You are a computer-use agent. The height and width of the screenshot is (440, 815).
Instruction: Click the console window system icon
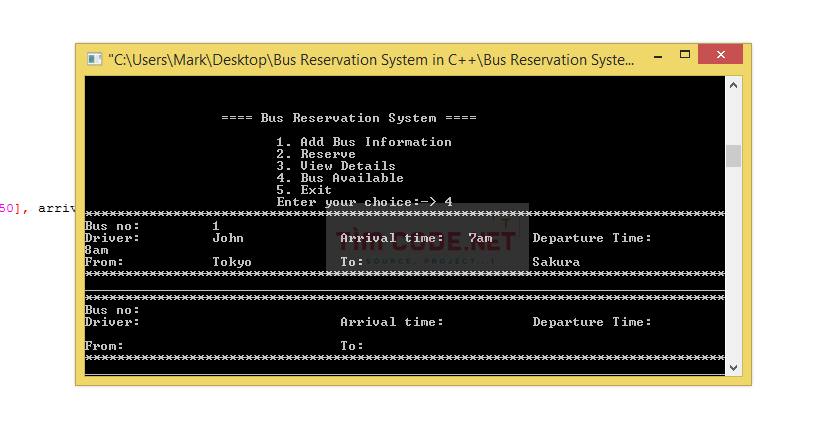click(x=95, y=59)
